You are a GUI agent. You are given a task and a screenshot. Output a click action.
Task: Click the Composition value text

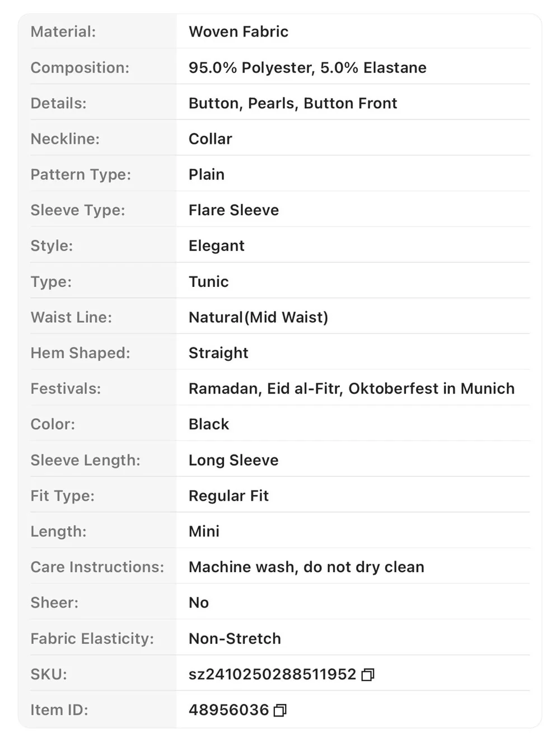pos(307,68)
